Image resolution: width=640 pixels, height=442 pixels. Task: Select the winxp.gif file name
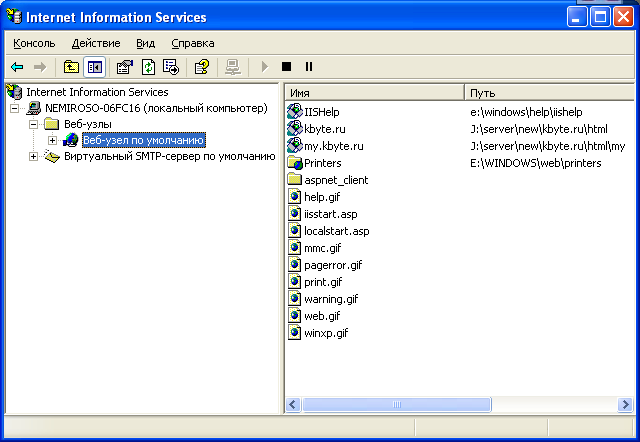click(326, 333)
